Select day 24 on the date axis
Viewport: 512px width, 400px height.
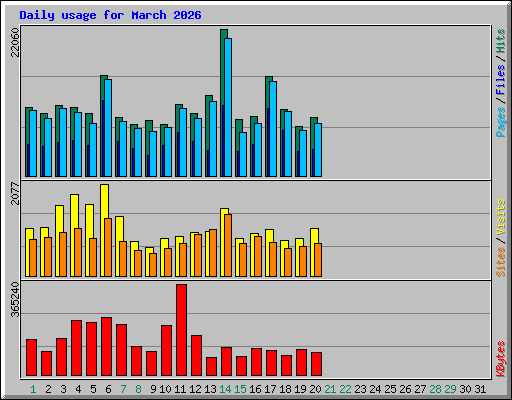tap(375, 389)
